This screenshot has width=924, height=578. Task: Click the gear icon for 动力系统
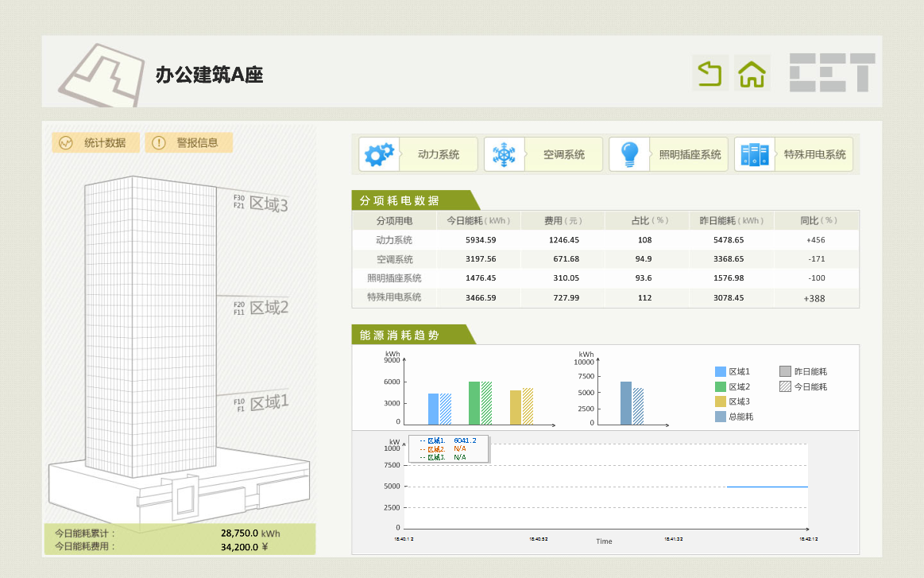pyautogui.click(x=379, y=154)
